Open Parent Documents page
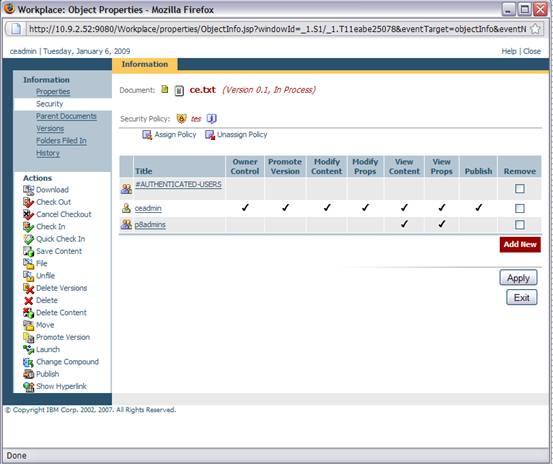This screenshot has width=553, height=464. click(66, 116)
